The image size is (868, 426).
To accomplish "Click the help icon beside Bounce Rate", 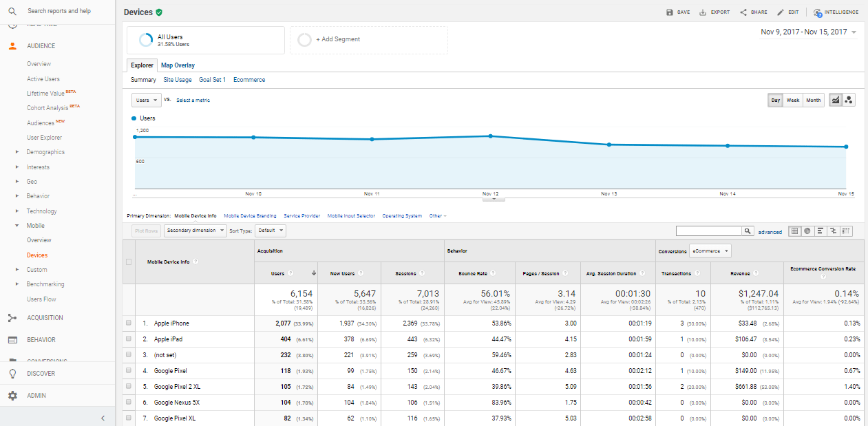I will point(491,274).
